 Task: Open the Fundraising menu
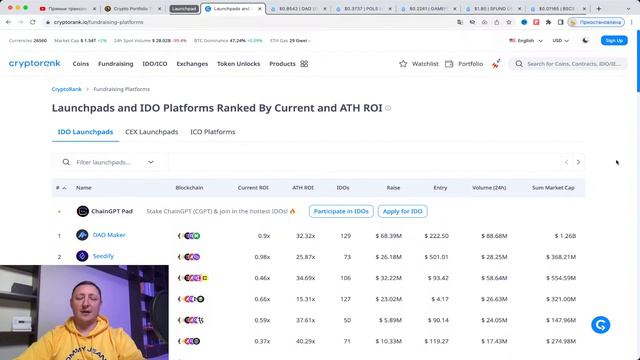click(116, 64)
